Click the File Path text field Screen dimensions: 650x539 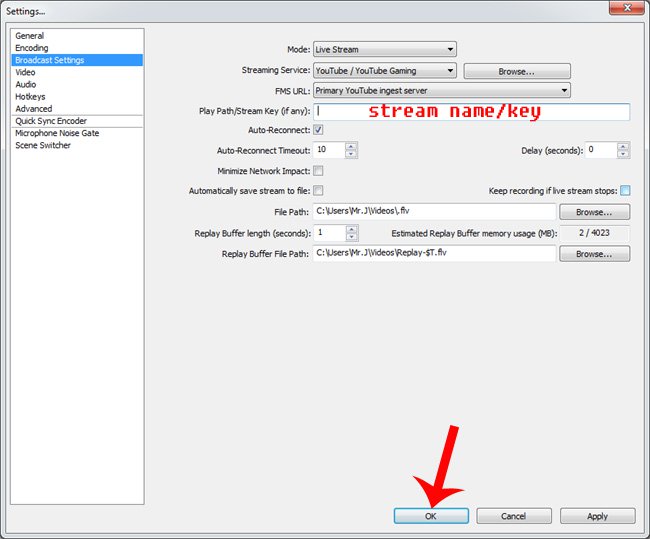click(x=434, y=211)
